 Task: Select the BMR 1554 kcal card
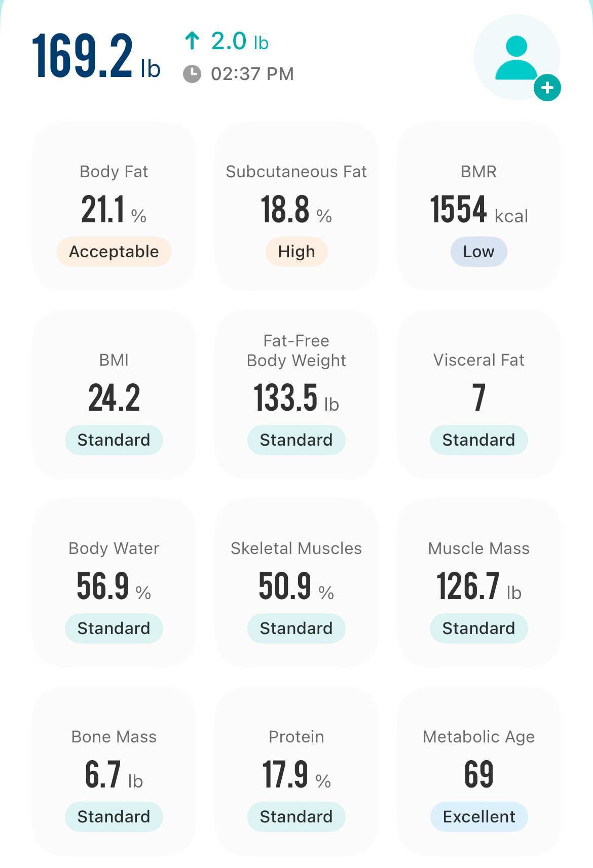479,206
